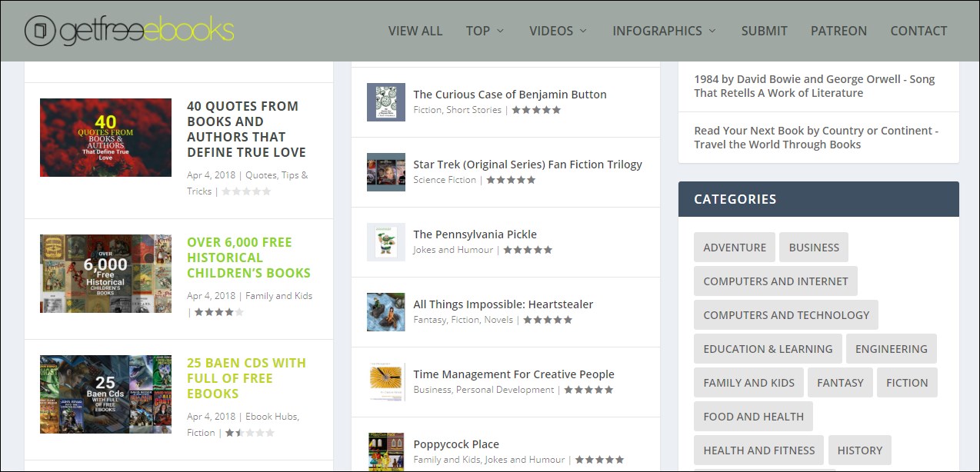Open the Poppycock Place cover thumbnail
Image resolution: width=980 pixels, height=472 pixels.
[385, 452]
